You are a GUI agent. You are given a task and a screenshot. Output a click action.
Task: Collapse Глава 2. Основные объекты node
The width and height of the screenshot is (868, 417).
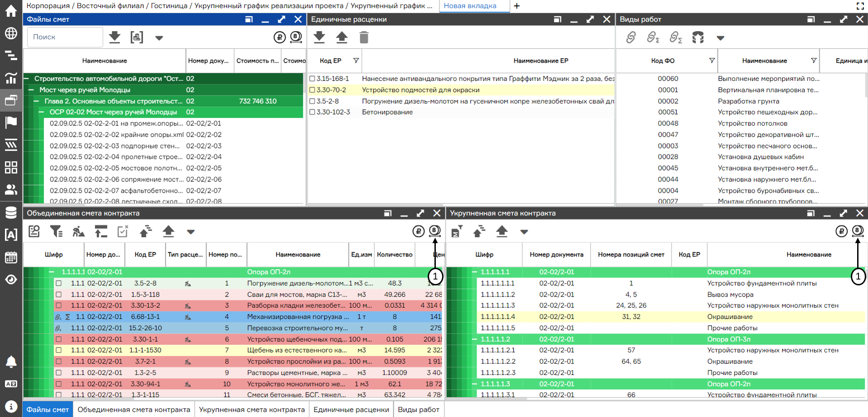(x=36, y=101)
